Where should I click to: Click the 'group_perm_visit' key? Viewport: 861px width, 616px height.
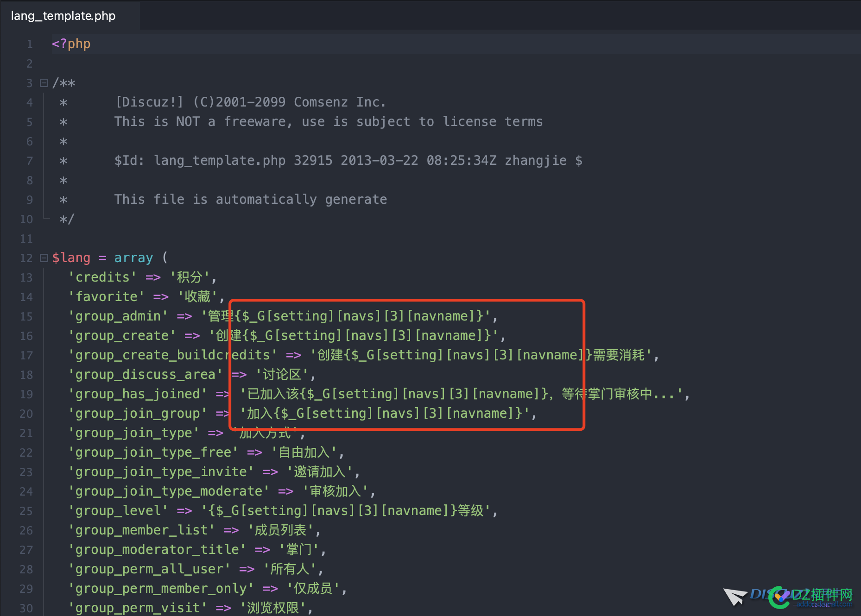coord(138,608)
